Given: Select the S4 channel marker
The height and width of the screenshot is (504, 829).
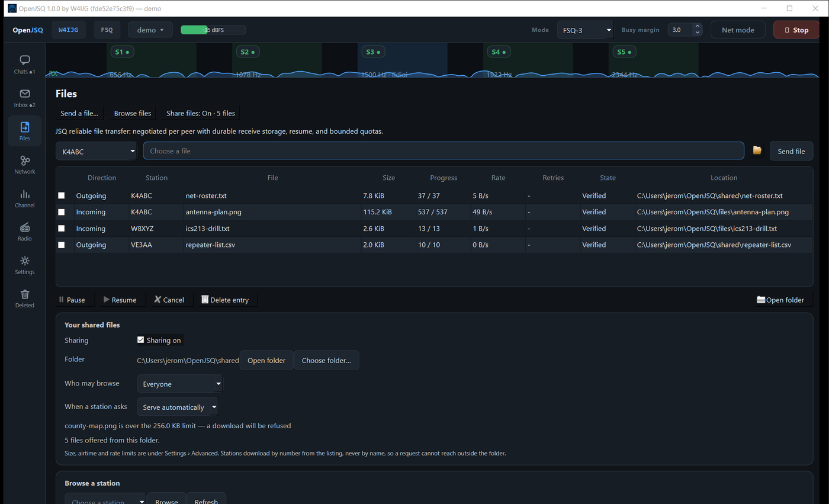Looking at the screenshot, I should pyautogui.click(x=499, y=52).
